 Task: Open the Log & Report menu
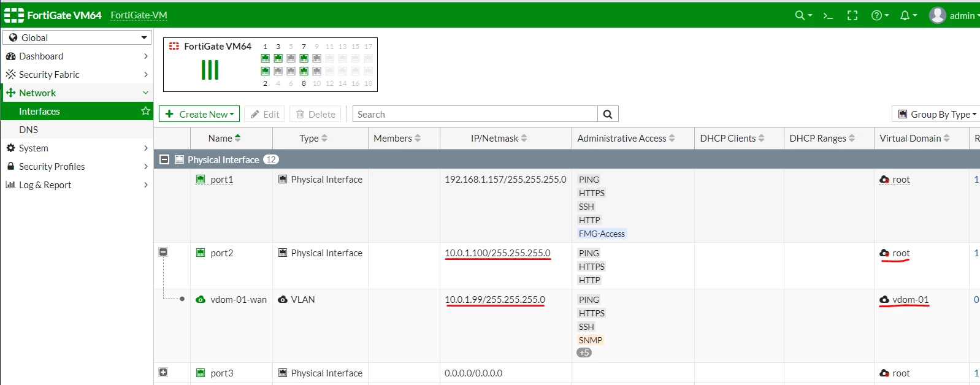(77, 185)
